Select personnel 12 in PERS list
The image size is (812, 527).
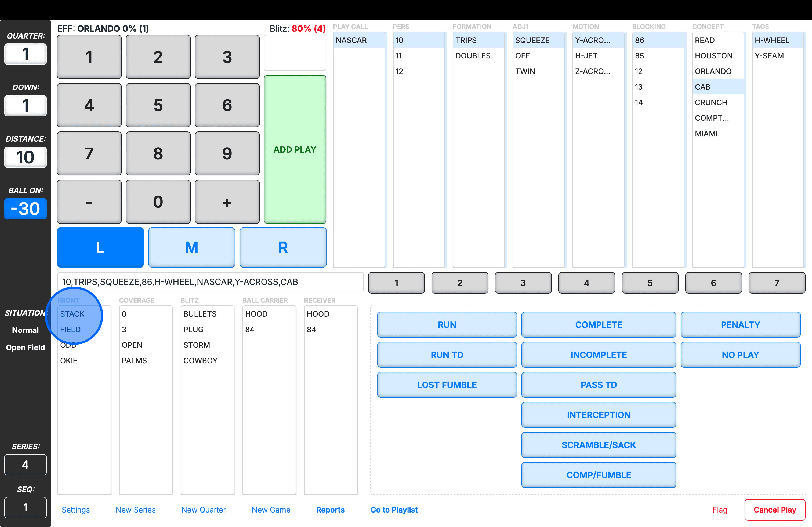[419, 71]
